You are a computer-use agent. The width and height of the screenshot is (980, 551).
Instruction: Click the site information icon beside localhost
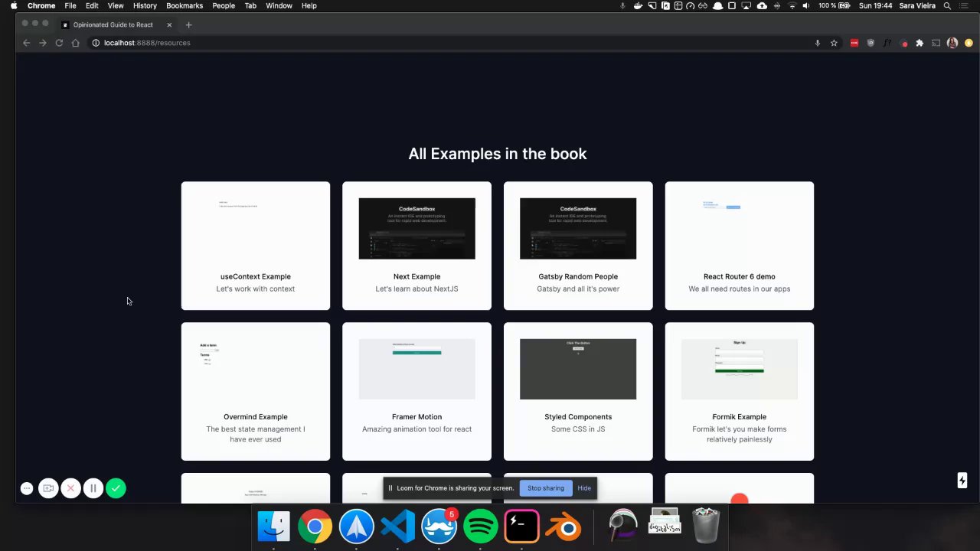[96, 43]
